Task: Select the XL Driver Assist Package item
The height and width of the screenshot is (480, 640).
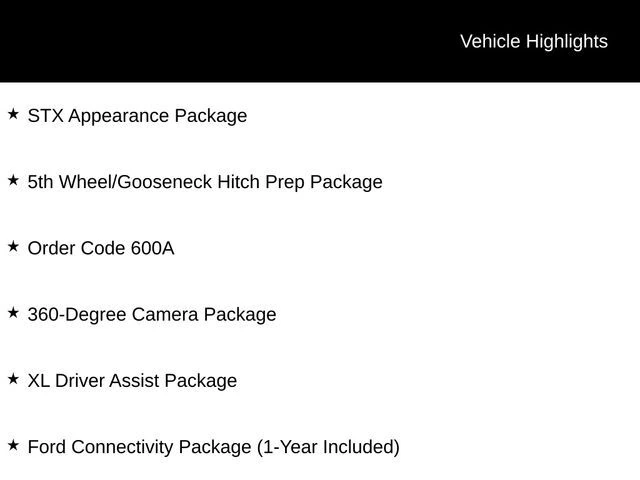Action: pos(132,381)
